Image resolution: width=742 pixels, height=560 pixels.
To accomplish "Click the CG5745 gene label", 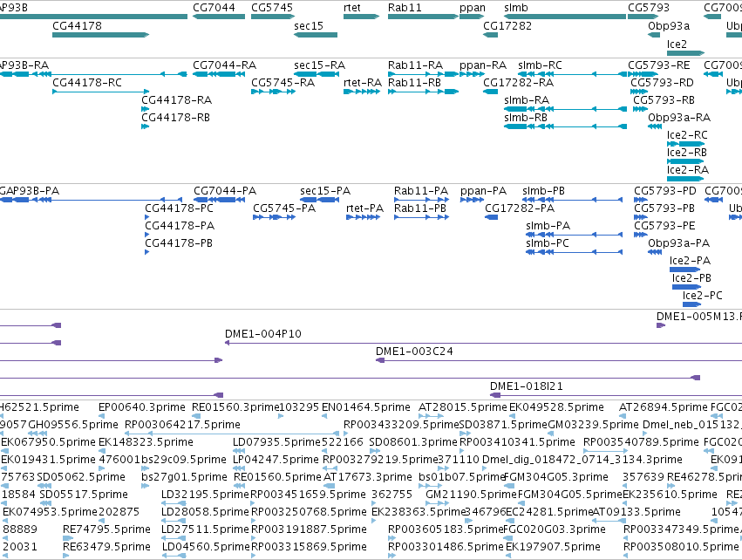I will [x=272, y=8].
